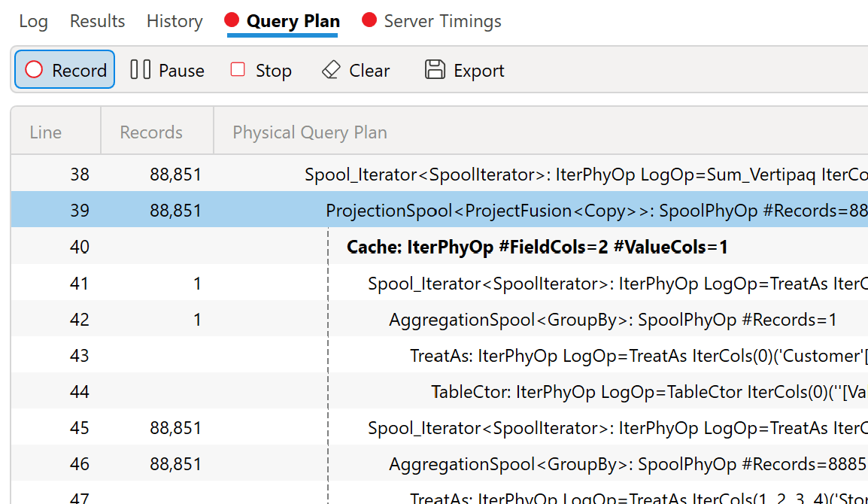Click the Pause bars icon
Viewport: 868px width, 504px height.
[140, 70]
